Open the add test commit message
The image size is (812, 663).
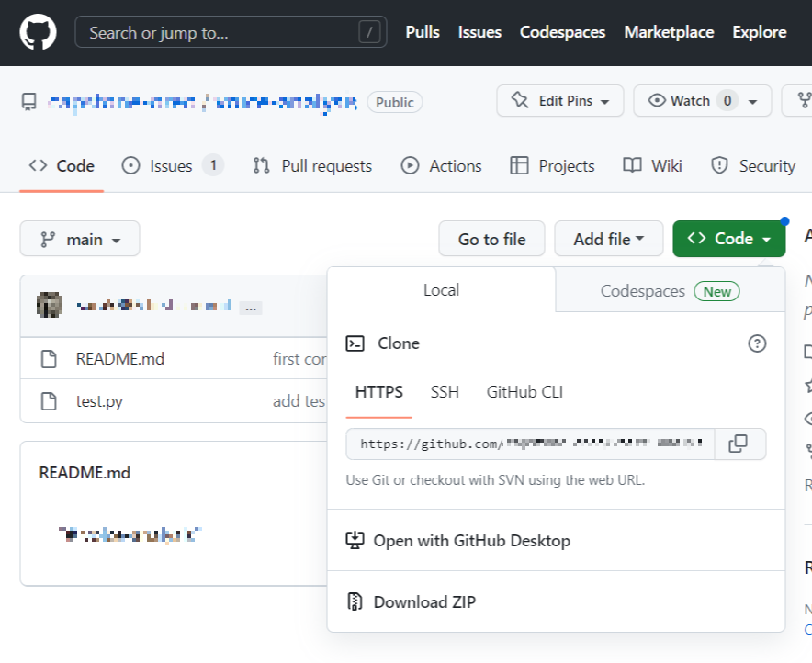(299, 401)
